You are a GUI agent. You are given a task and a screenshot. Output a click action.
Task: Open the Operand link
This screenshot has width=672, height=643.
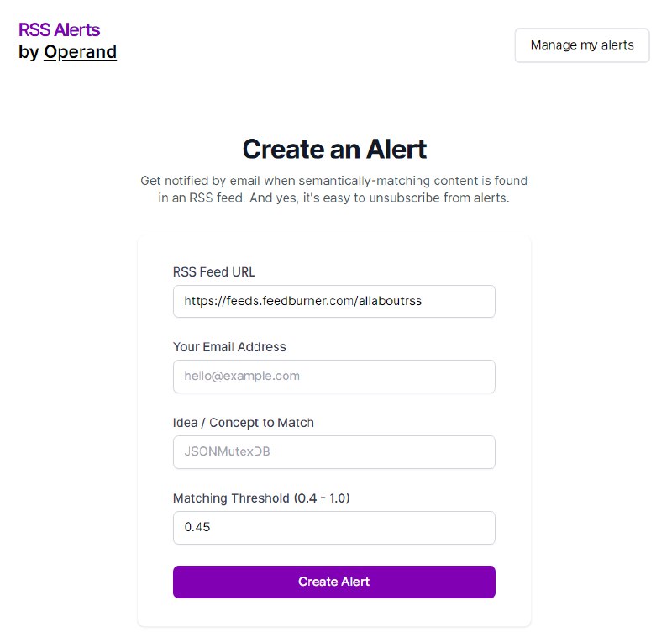coord(81,52)
